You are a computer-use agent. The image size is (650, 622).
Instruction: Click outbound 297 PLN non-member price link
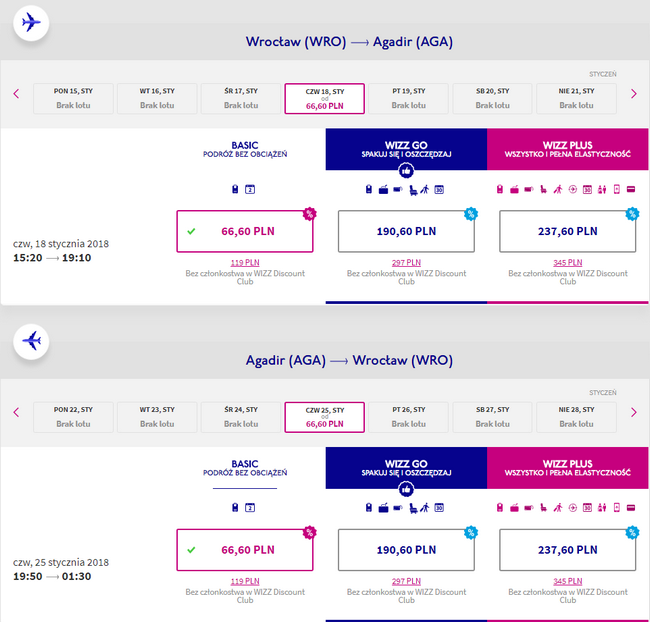tap(406, 262)
